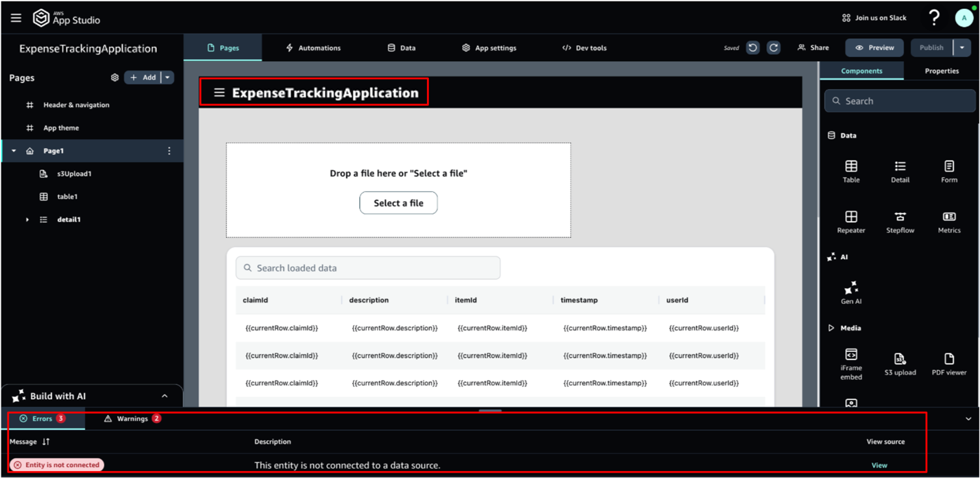
Task: Choose the S3 upload component
Action: click(900, 364)
